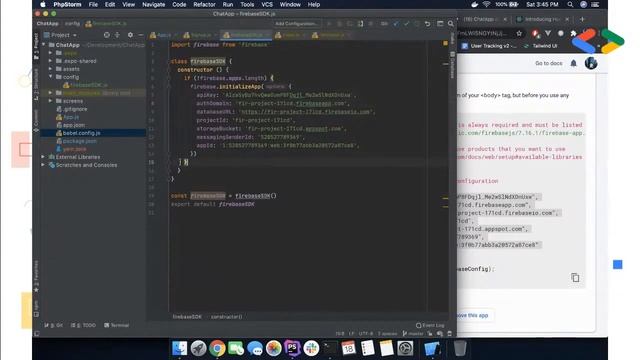This screenshot has height=360, width=640.
Task: Open the TODO tool window
Action: (x=83, y=325)
